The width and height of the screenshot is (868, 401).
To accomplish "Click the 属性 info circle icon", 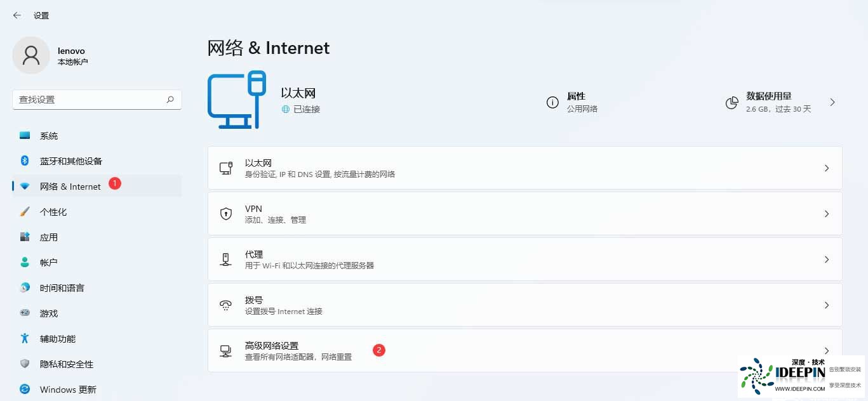I will pyautogui.click(x=552, y=102).
